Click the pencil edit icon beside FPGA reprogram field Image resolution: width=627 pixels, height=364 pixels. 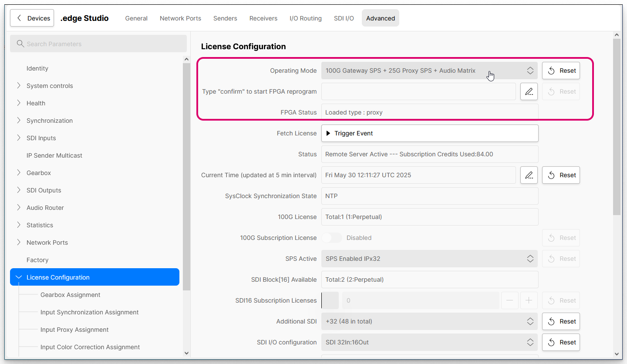[529, 91]
